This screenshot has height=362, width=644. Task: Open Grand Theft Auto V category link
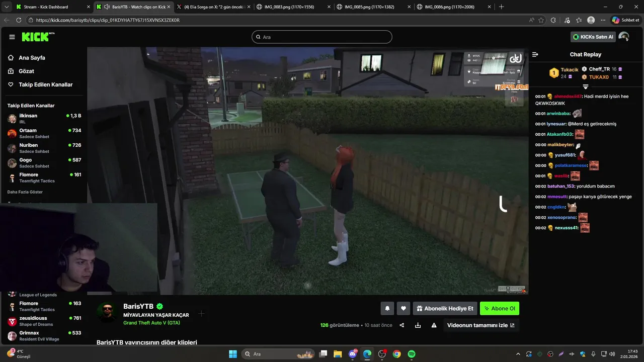coord(151,323)
